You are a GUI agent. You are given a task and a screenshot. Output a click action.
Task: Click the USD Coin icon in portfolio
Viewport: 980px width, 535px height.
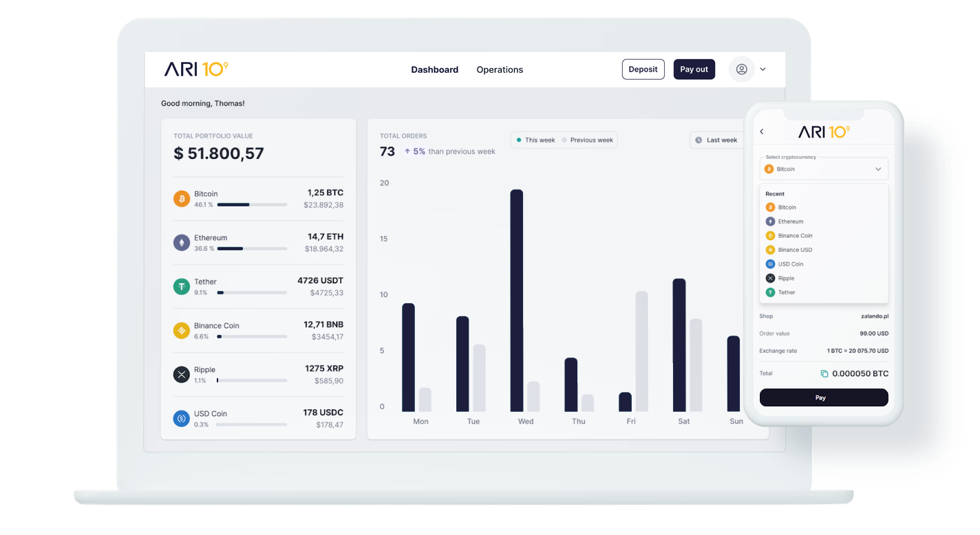(182, 418)
